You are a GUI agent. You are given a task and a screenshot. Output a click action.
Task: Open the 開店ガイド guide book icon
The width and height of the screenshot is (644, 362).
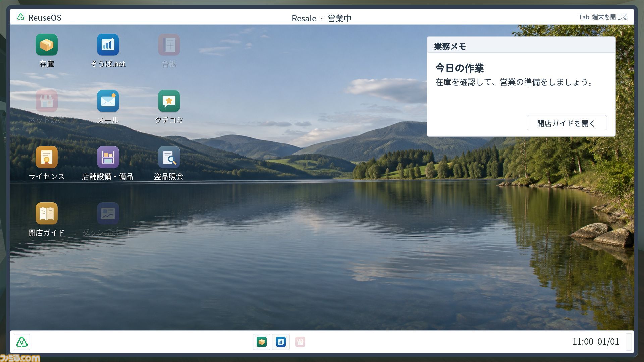(x=47, y=214)
